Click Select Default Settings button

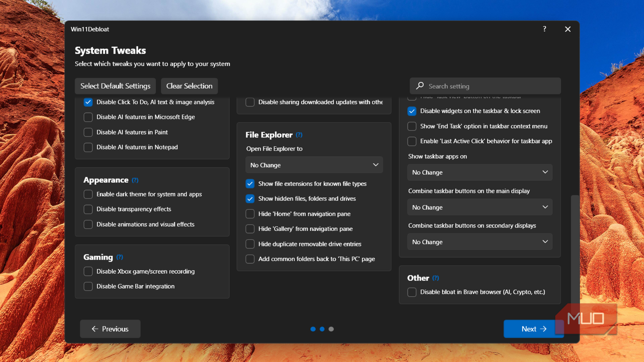click(115, 86)
